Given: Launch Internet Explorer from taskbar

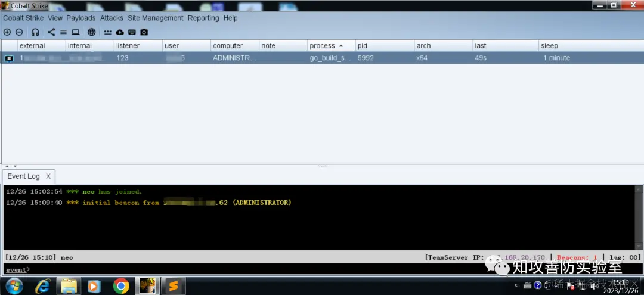Looking at the screenshot, I should (x=43, y=286).
